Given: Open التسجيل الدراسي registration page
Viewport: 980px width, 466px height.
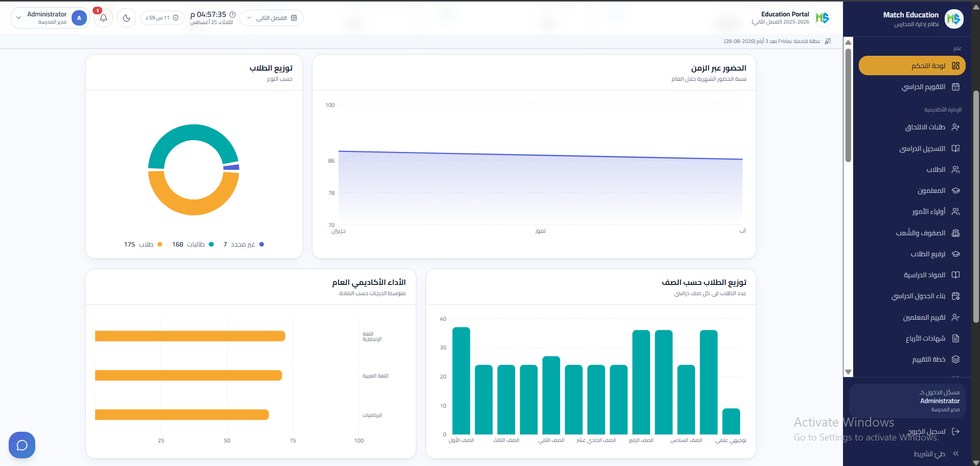Looking at the screenshot, I should point(912,149).
